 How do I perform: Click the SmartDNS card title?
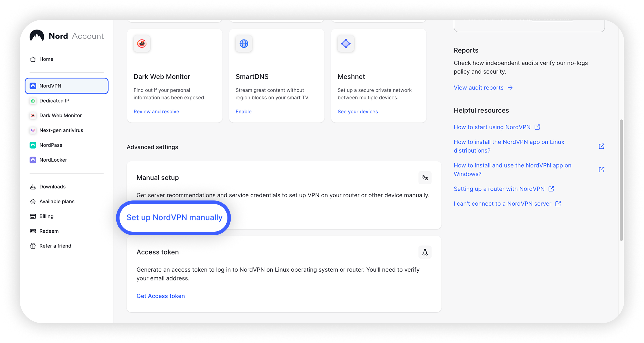coord(252,77)
